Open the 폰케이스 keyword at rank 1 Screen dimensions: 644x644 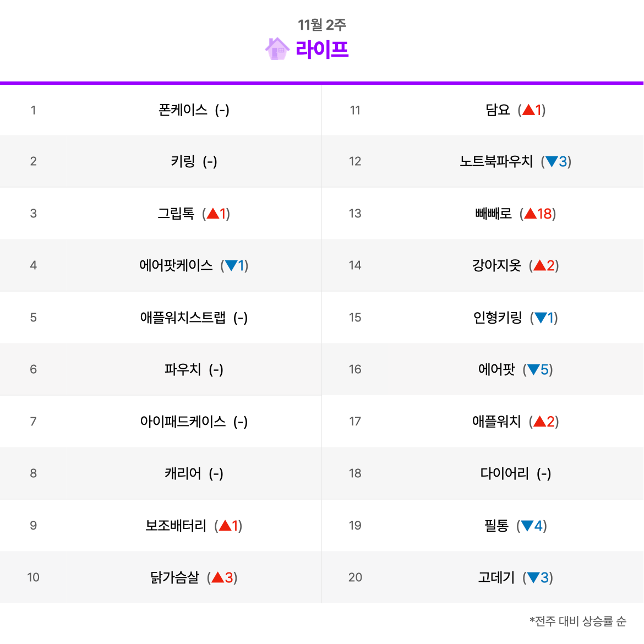click(x=183, y=110)
